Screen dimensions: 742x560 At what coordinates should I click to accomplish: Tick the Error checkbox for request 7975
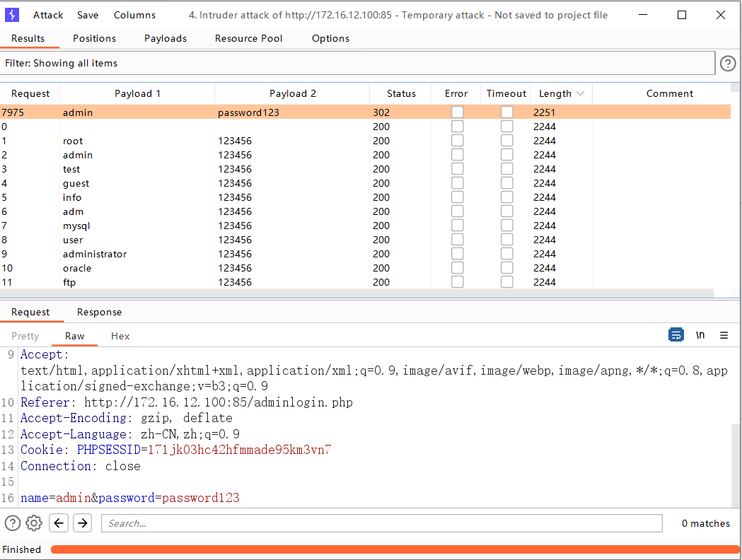click(457, 112)
